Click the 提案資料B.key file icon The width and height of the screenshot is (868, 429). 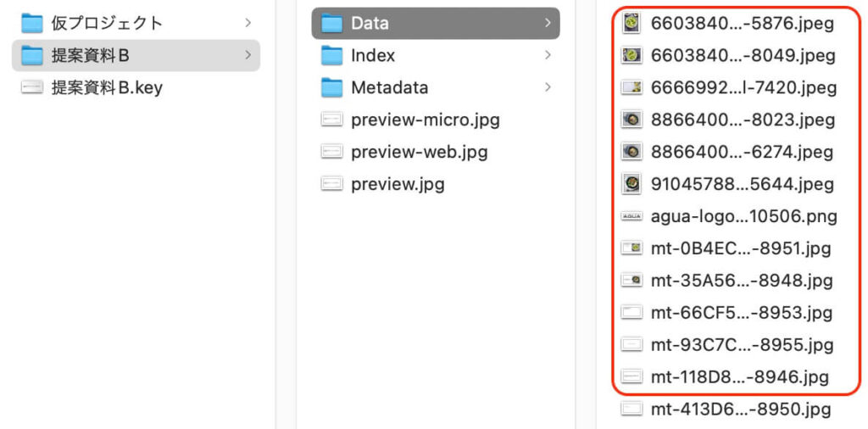(x=31, y=87)
